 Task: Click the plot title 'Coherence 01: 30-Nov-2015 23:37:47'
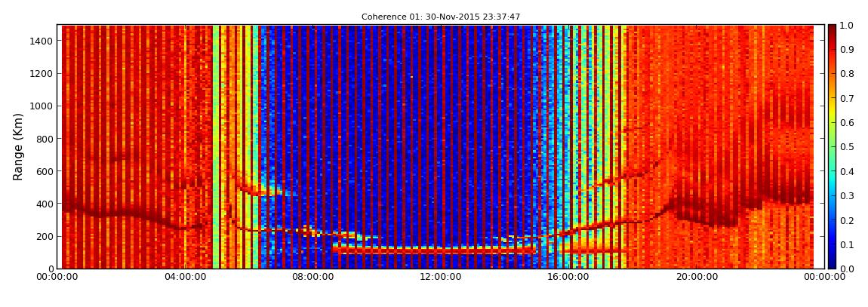[441, 17]
